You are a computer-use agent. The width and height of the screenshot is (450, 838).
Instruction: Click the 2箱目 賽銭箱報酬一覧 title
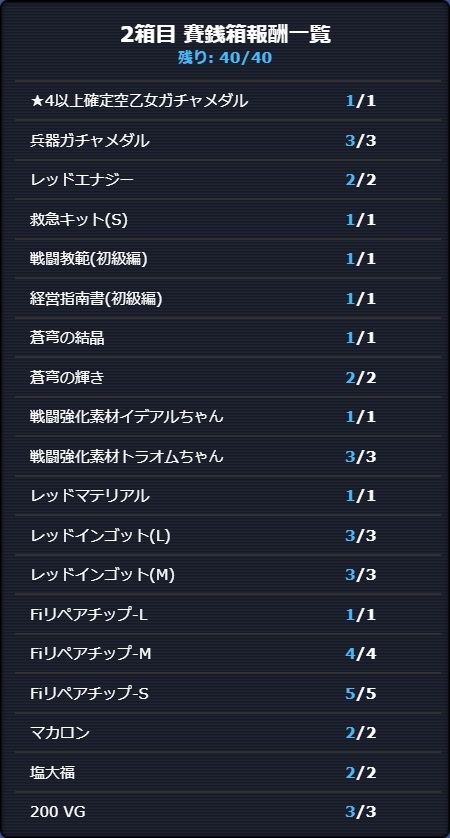coord(225,34)
